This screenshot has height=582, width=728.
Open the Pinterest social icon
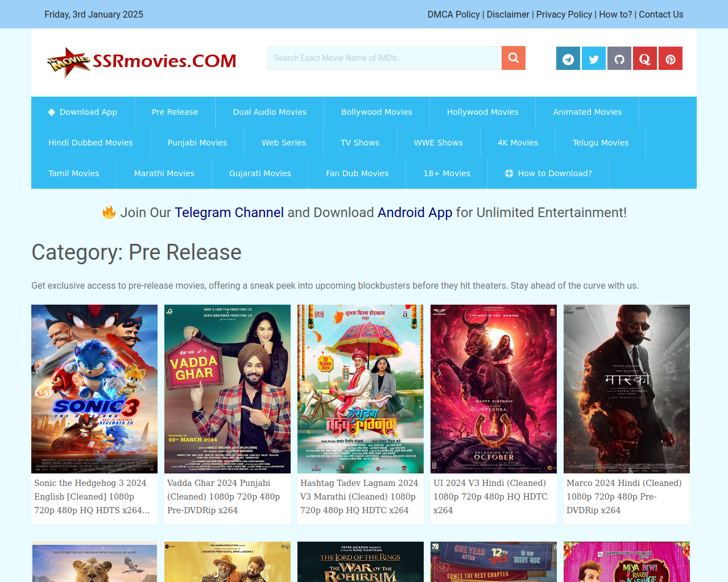click(671, 59)
